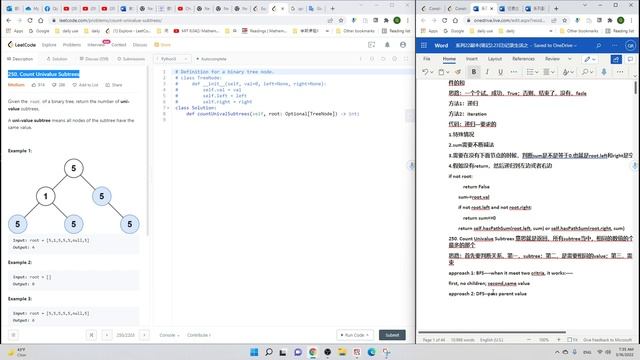Screen dimensions: 640x360
Task: Switch to the Submissions tab
Action: [131, 59]
